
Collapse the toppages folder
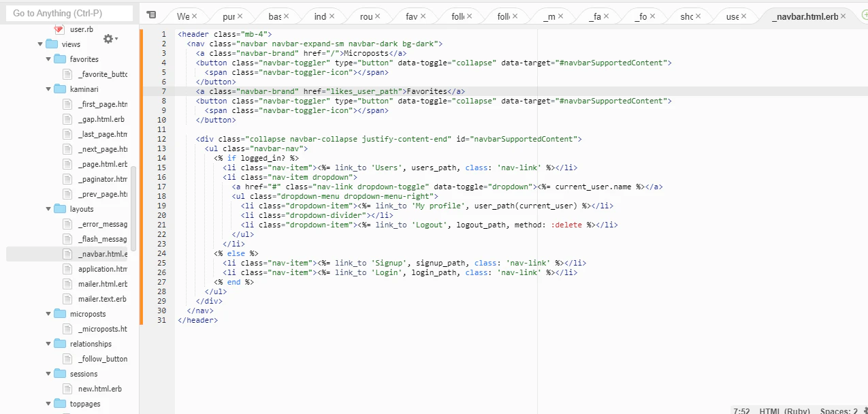[x=48, y=403]
